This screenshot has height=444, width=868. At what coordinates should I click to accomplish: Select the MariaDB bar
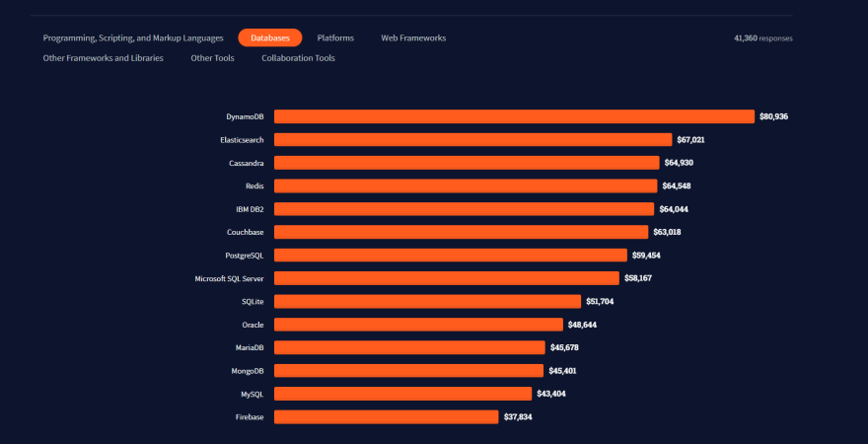[x=409, y=347]
